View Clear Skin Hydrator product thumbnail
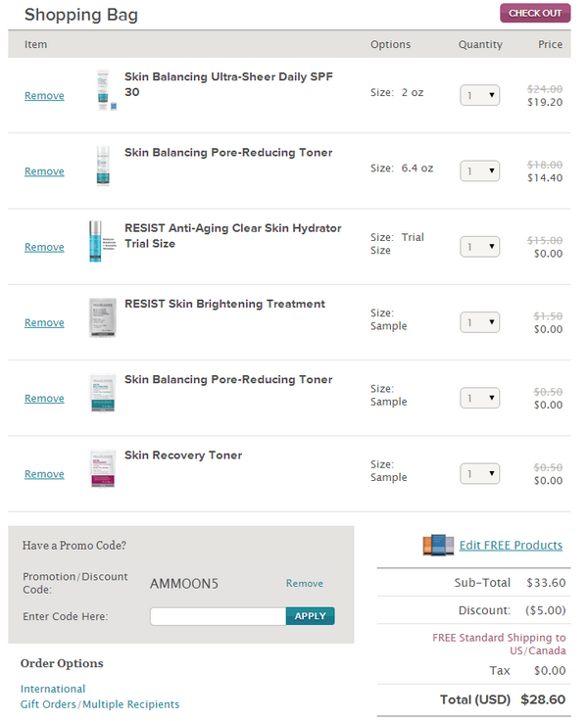The width and height of the screenshot is (588, 721). click(x=102, y=241)
